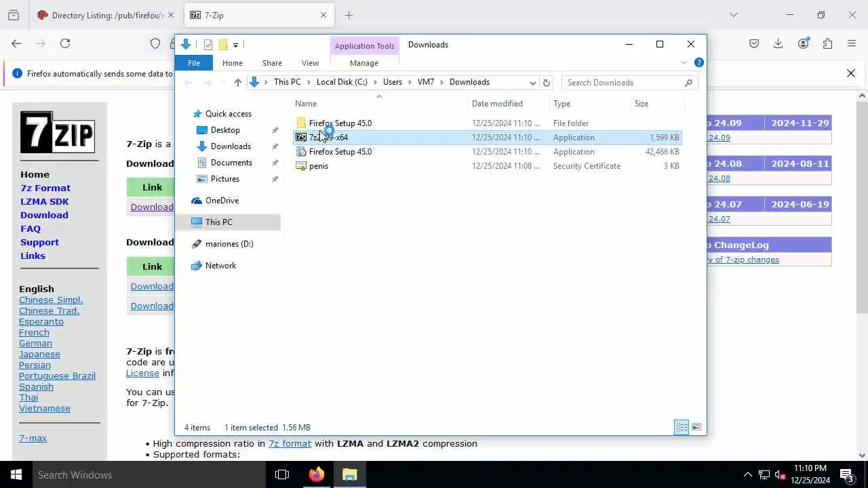Open the Action Center notifications icon

click(x=846, y=474)
